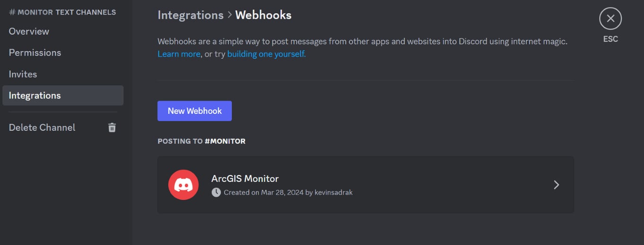
Task: Click the ArcGIS Monitor webhook name
Action: [x=245, y=179]
